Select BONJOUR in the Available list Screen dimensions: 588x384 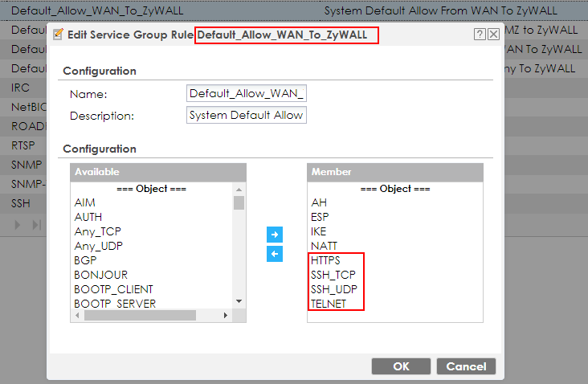point(101,275)
